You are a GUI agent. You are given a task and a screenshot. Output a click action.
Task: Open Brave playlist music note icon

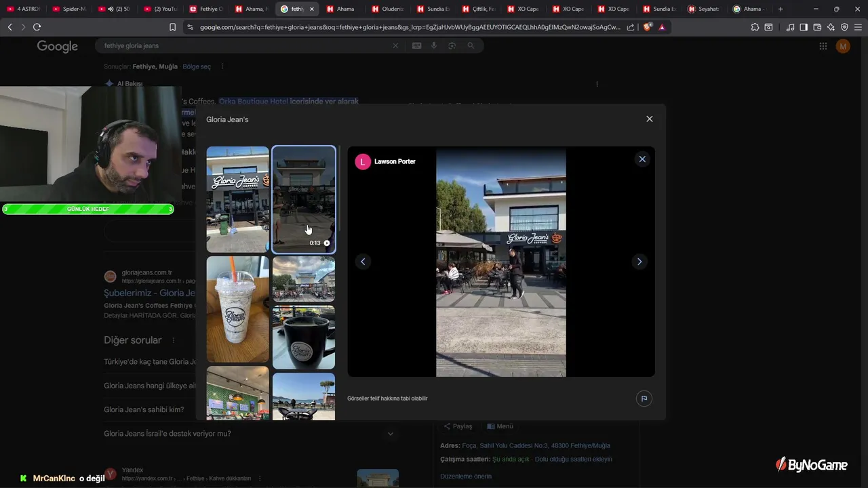tap(790, 27)
